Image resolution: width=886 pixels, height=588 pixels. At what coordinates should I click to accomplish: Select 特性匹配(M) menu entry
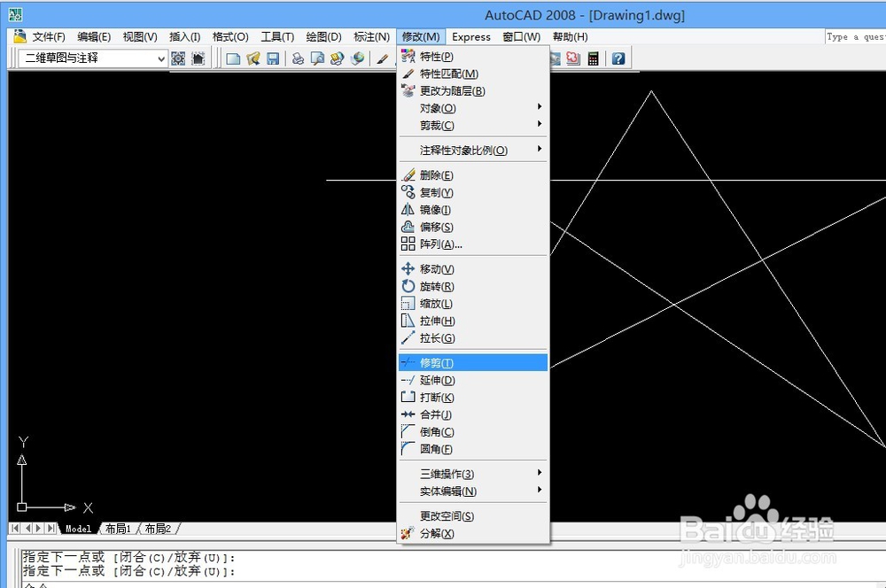click(473, 74)
